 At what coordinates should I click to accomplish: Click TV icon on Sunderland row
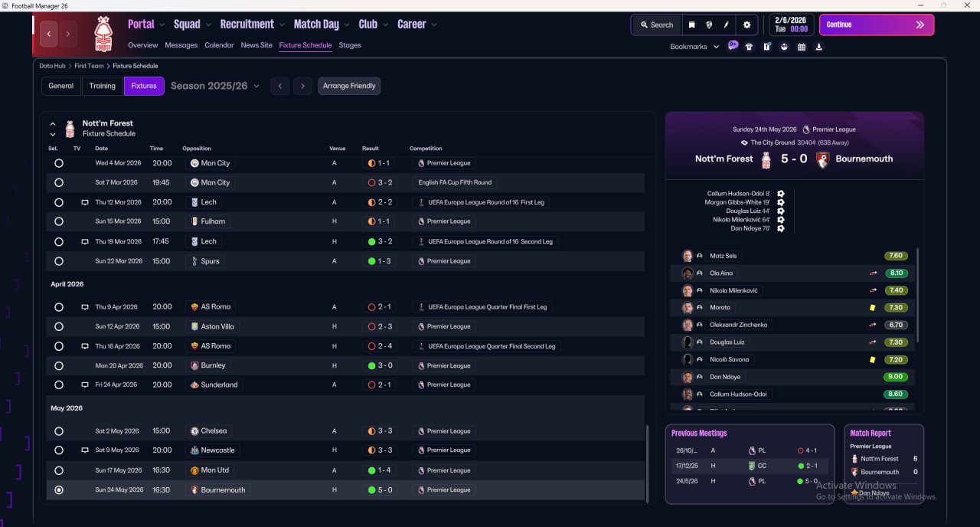85,385
